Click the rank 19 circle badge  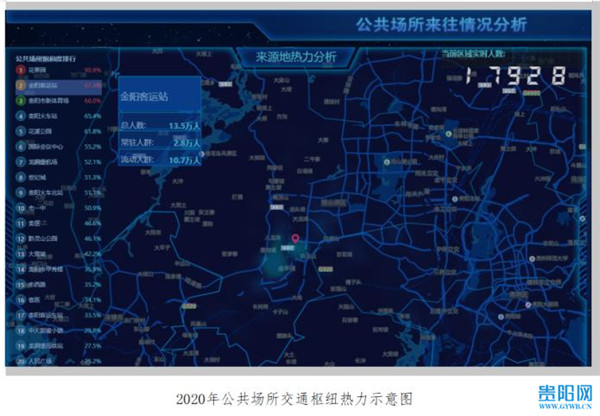point(20,346)
